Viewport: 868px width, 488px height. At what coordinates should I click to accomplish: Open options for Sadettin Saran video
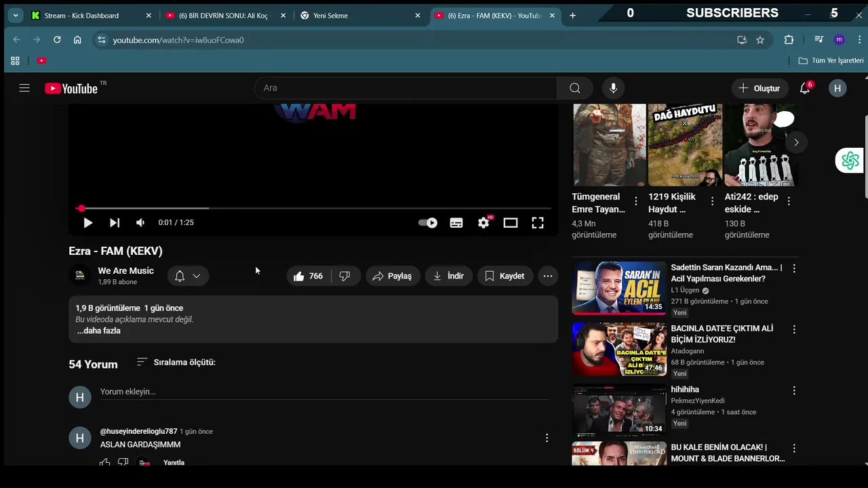(x=794, y=268)
